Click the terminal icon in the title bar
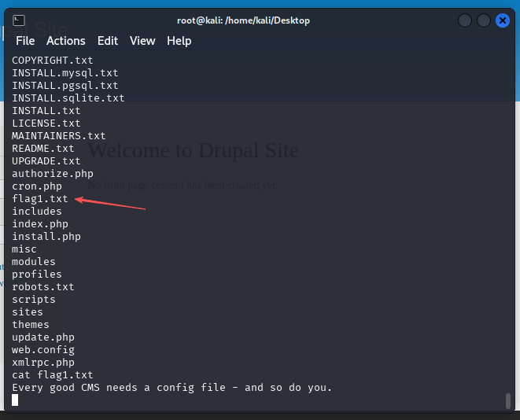The image size is (520, 420). (x=19, y=20)
